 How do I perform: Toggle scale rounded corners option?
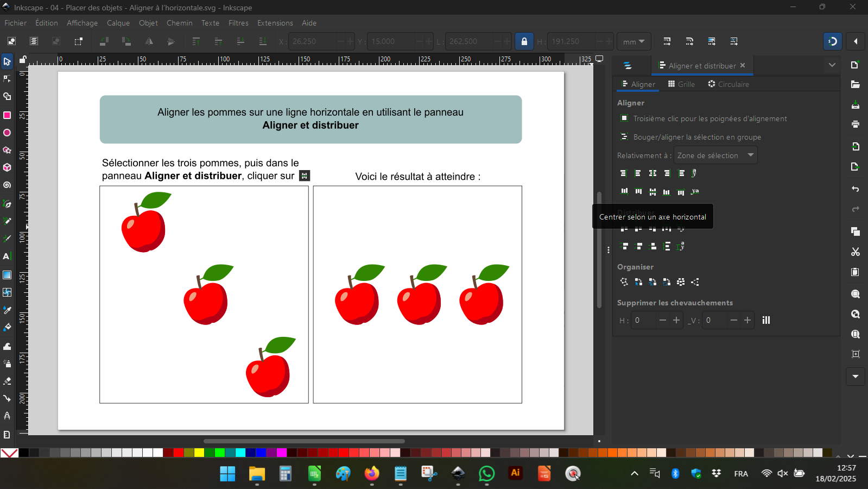click(x=689, y=41)
